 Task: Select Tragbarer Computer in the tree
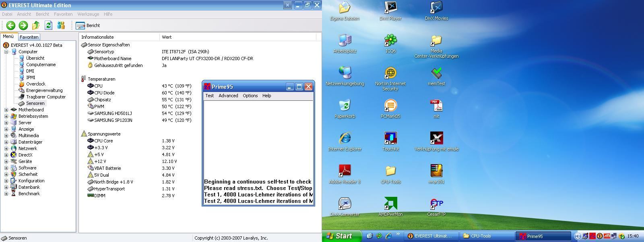pyautogui.click(x=46, y=97)
